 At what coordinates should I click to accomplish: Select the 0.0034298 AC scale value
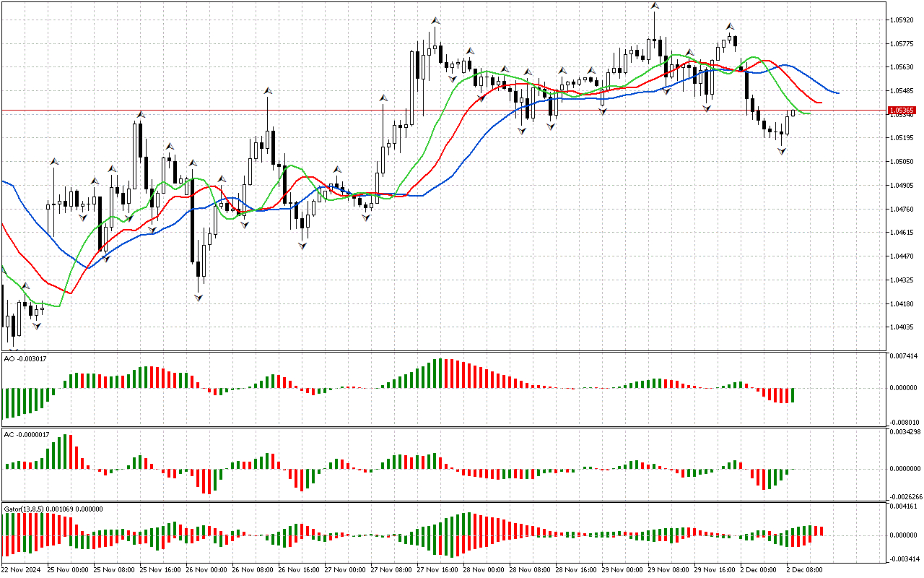906,432
